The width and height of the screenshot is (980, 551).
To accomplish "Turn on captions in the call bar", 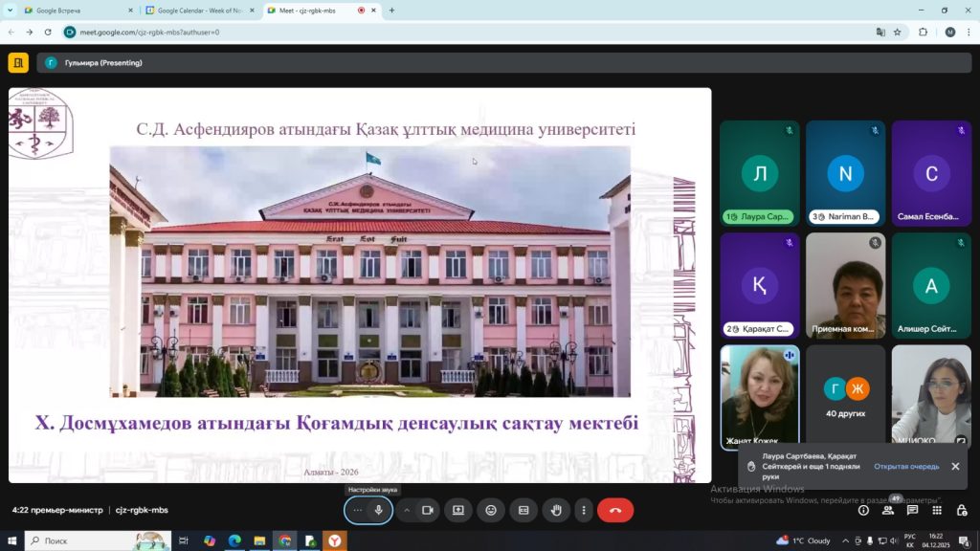I will [523, 511].
